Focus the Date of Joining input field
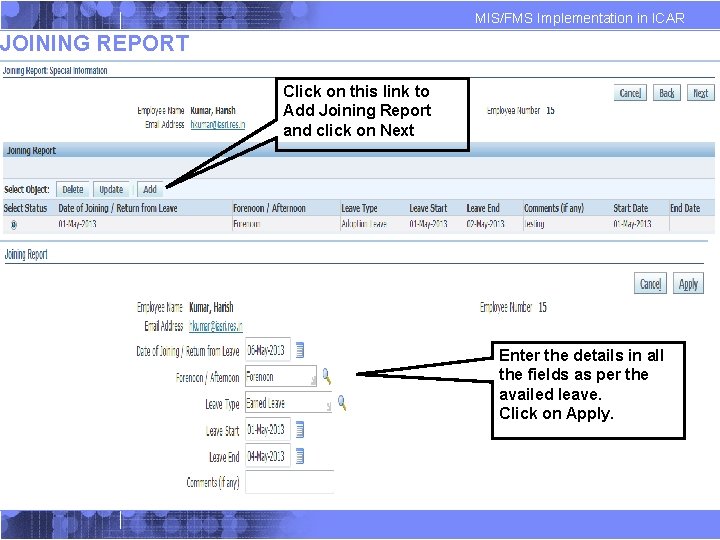 (x=268, y=350)
